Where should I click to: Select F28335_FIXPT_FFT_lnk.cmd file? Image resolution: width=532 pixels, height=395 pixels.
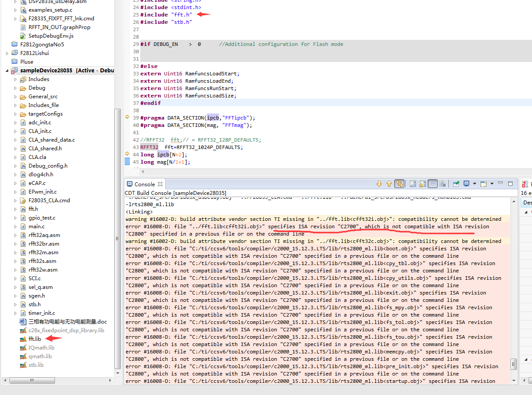tap(61, 18)
